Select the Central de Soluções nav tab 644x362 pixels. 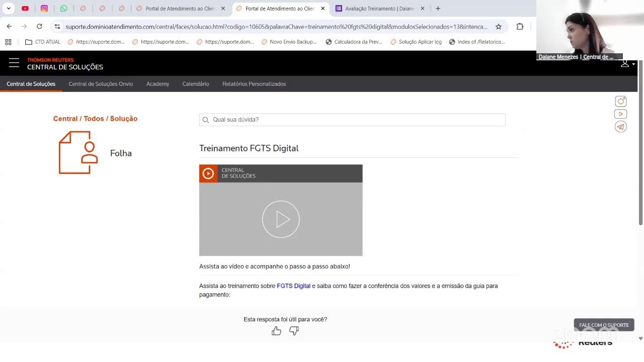pyautogui.click(x=31, y=84)
